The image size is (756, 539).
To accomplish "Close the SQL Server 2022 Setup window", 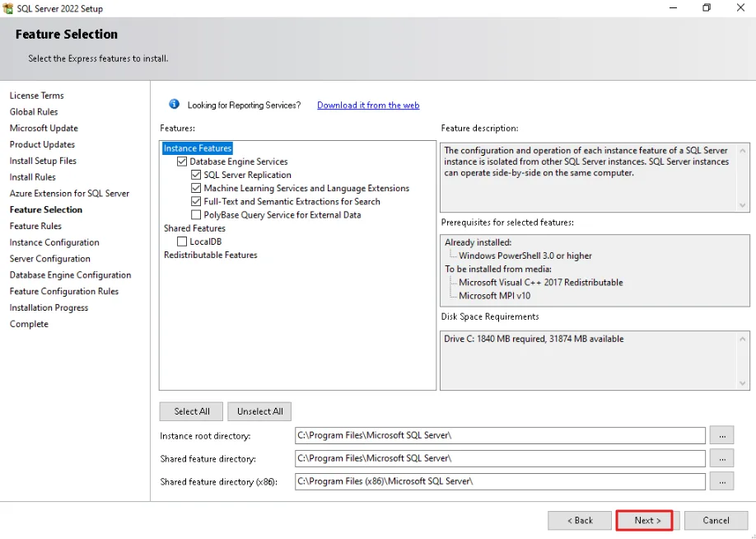I will 740,8.
